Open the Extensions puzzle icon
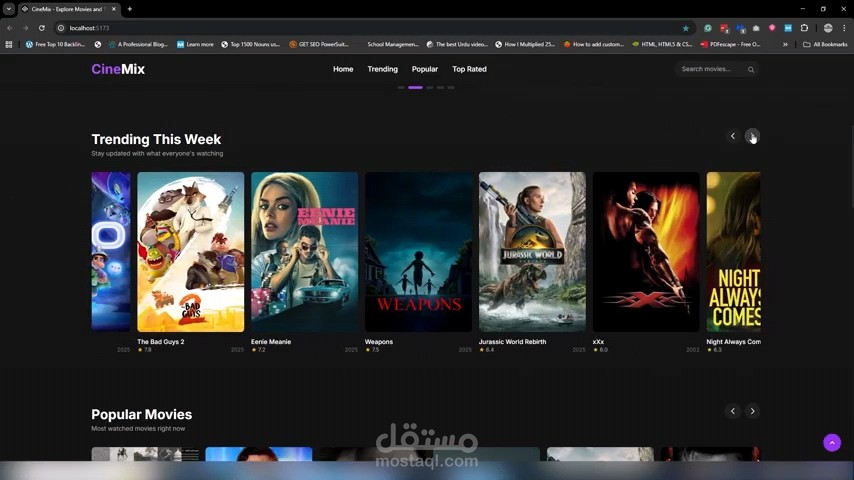 click(x=804, y=28)
